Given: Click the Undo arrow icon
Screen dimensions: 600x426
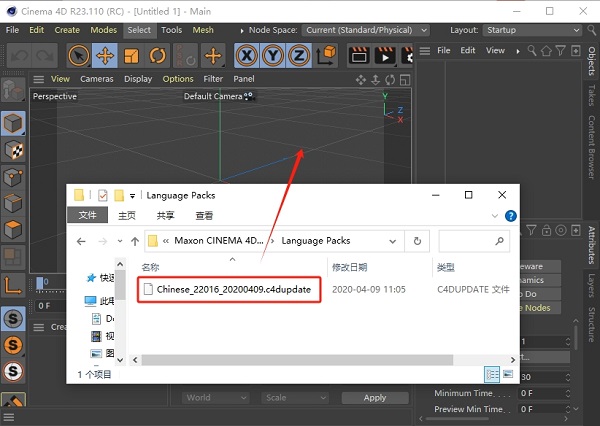Looking at the screenshot, I should click(x=19, y=56).
